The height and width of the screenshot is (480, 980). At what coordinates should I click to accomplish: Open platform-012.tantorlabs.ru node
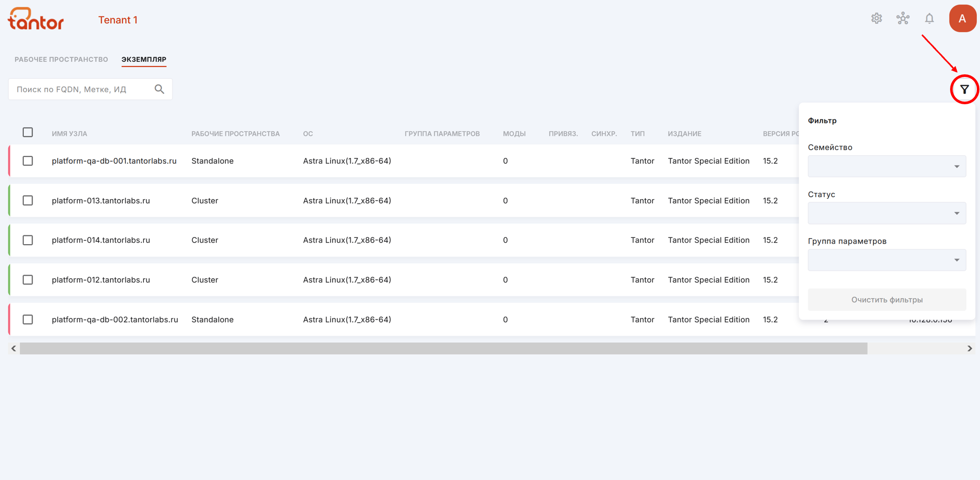pos(101,280)
